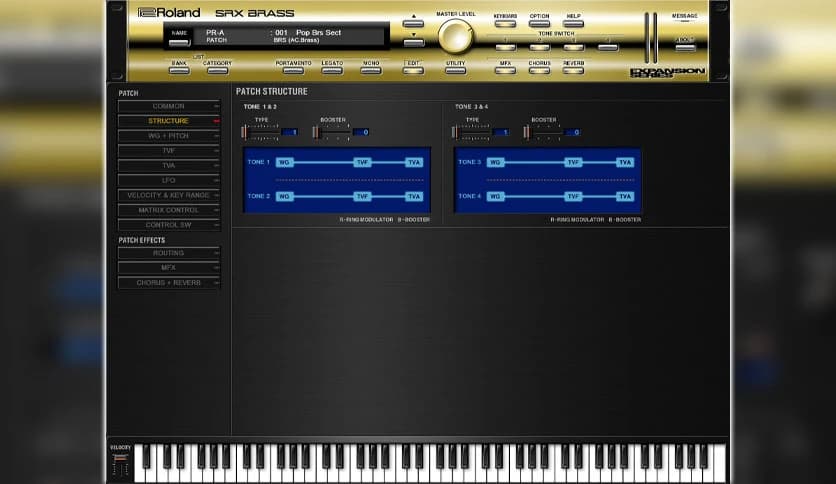The width and height of the screenshot is (836, 484).
Task: Click the Tone 4 TVF block
Action: click(573, 196)
